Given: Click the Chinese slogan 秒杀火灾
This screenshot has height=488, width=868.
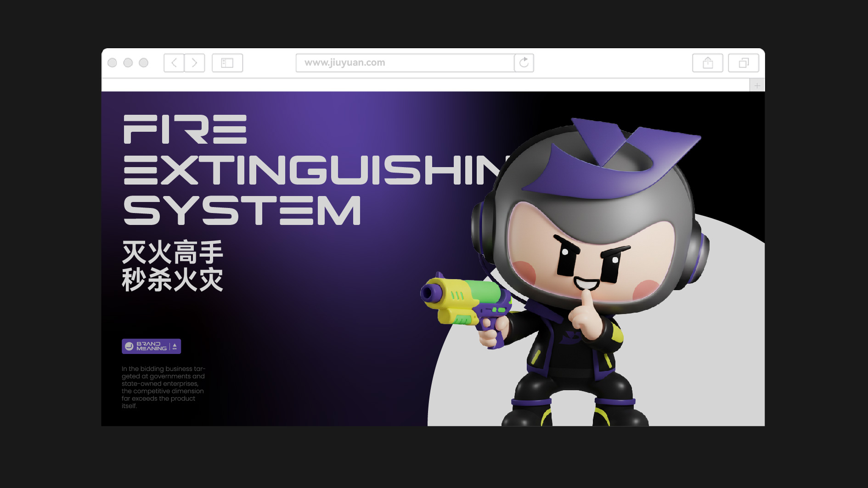Looking at the screenshot, I should pyautogui.click(x=173, y=280).
